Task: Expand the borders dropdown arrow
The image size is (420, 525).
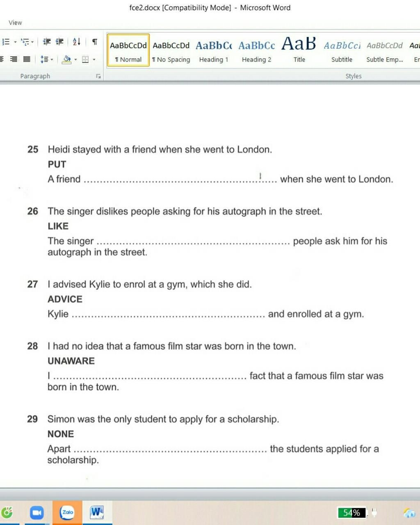Action: coord(94,60)
